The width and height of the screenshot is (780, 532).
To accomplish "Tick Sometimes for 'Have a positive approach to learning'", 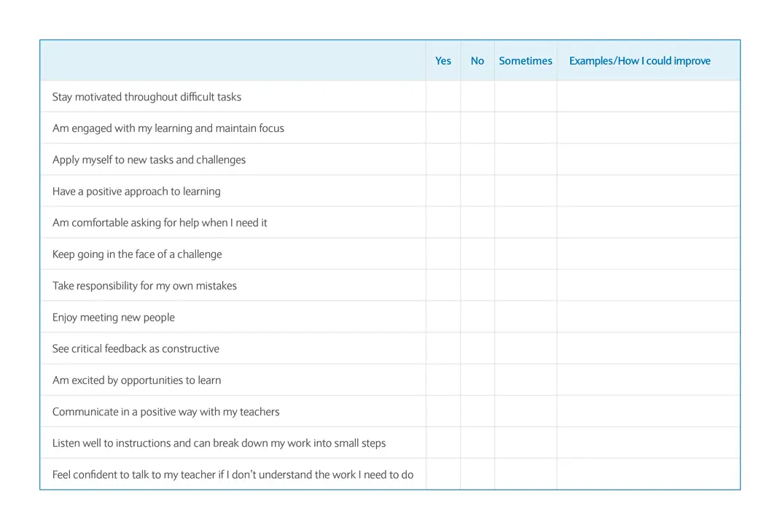I will (526, 191).
